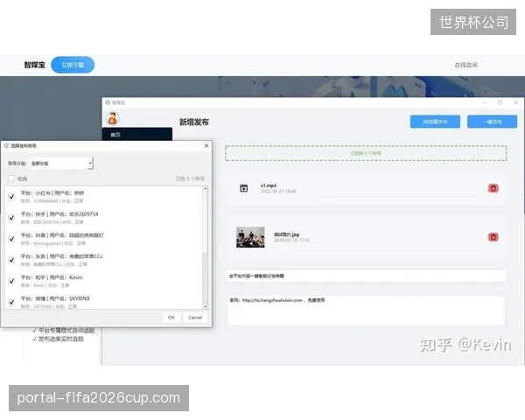Click the title input field containing 全平台内容
This screenshot has height=420, width=525.
pyautogui.click(x=366, y=276)
